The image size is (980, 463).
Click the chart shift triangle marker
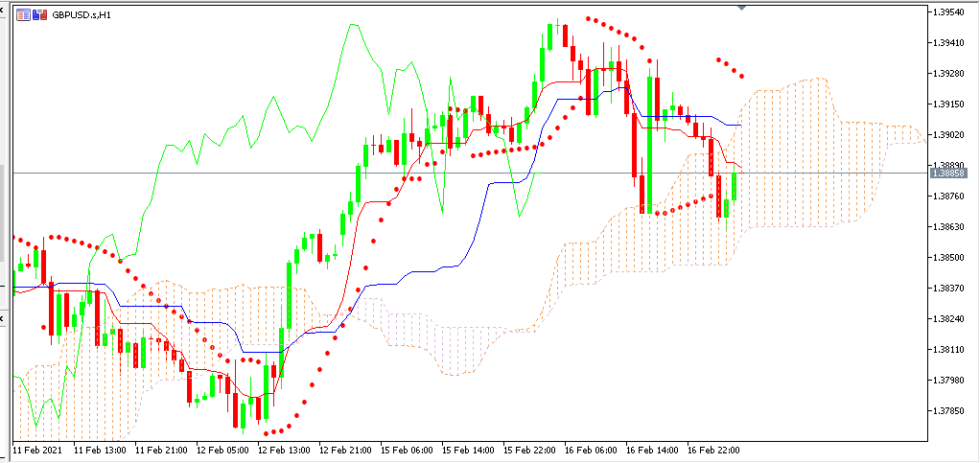pyautogui.click(x=742, y=8)
